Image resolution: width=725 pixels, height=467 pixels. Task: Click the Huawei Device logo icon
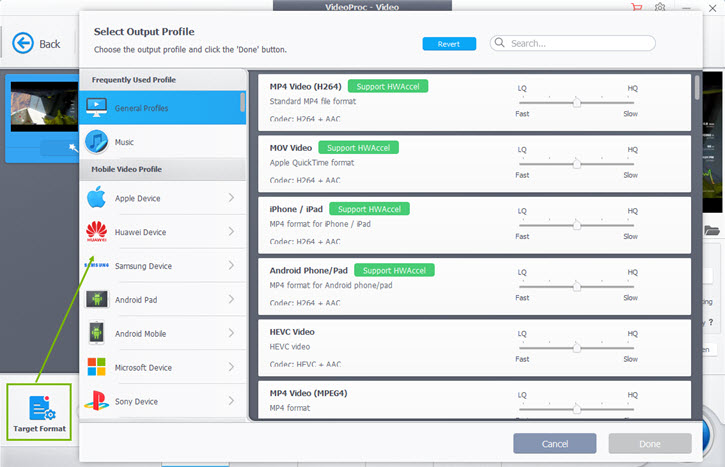(x=97, y=231)
